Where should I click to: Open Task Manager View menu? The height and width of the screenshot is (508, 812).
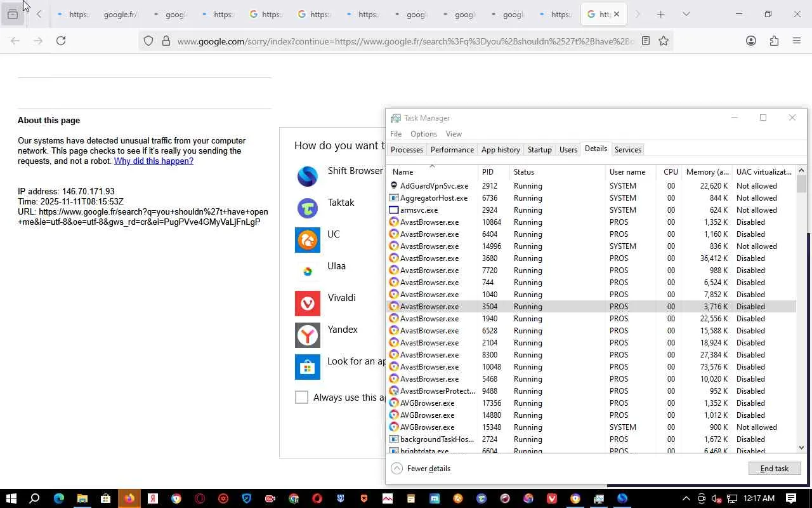click(454, 134)
